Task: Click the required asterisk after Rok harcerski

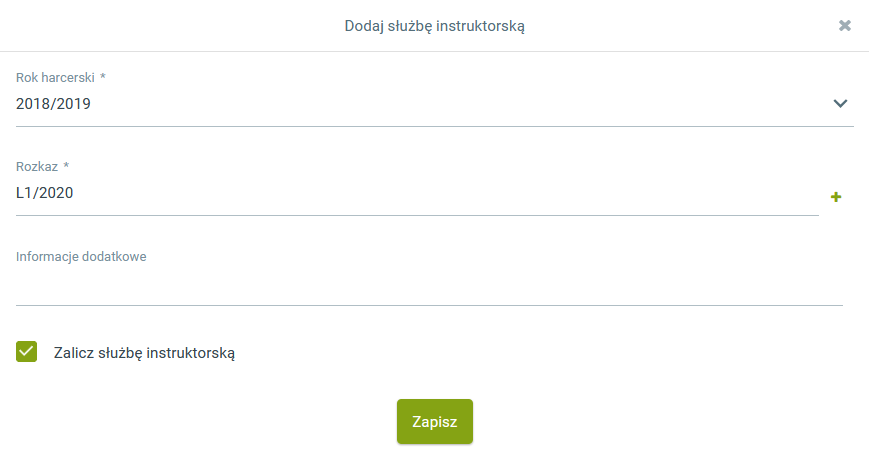Action: 103,77
